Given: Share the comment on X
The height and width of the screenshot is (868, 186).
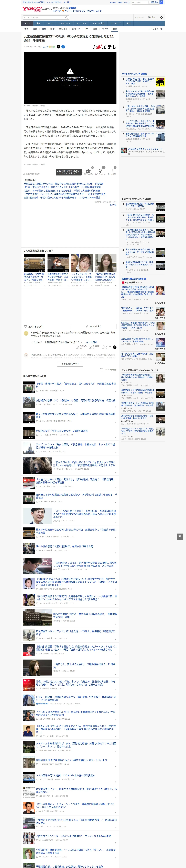Looking at the screenshot, I should (115, 347).
